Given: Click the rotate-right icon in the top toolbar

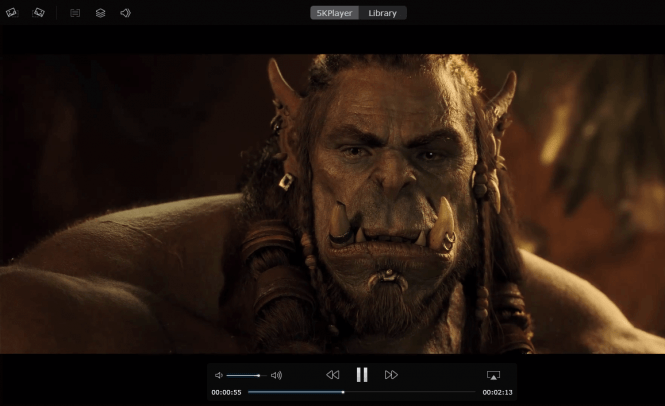Looking at the screenshot, I should point(38,13).
